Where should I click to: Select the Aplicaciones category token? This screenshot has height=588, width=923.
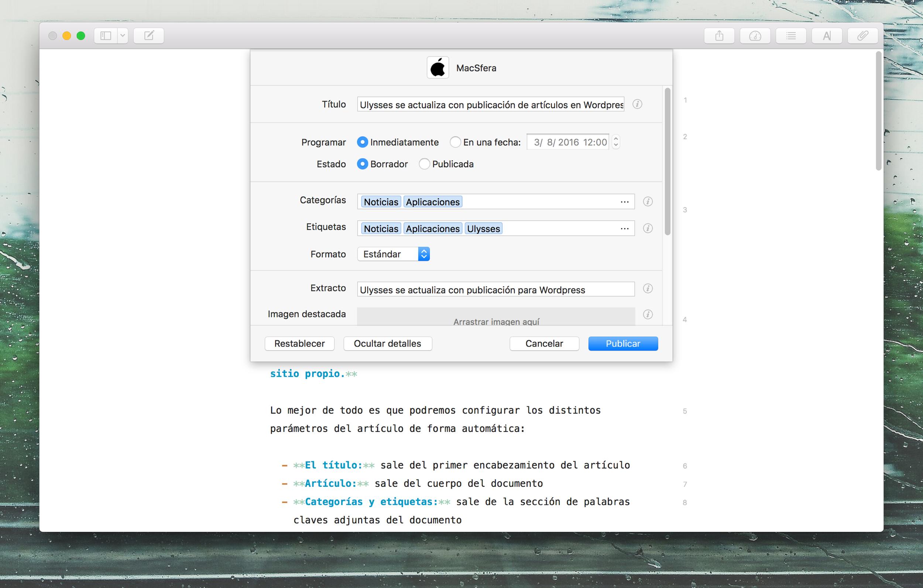[x=433, y=202]
